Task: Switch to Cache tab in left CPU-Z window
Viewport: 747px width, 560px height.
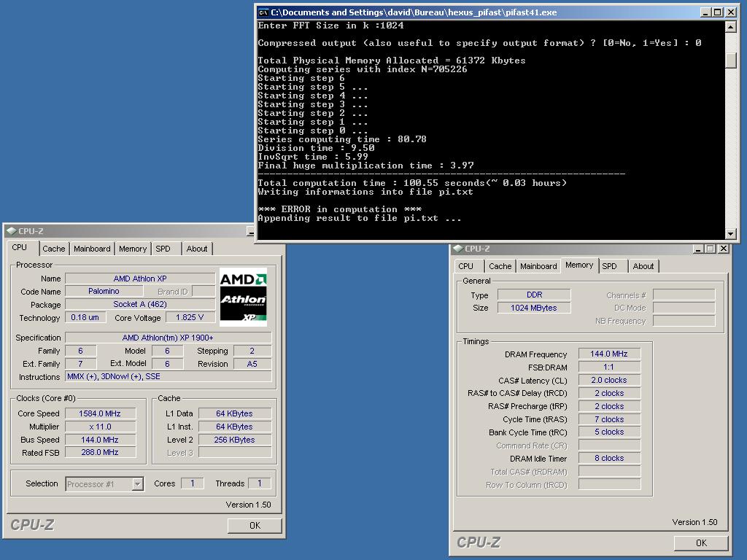Action: coord(53,249)
